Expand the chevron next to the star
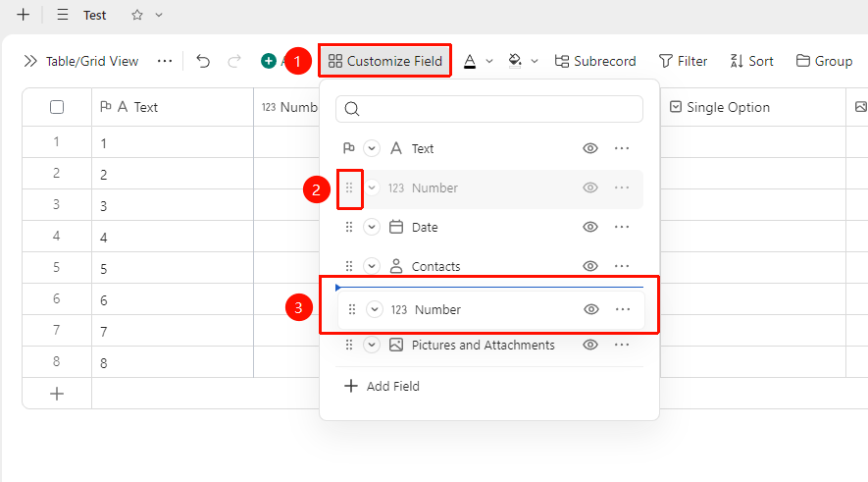This screenshot has height=482, width=868. click(159, 15)
